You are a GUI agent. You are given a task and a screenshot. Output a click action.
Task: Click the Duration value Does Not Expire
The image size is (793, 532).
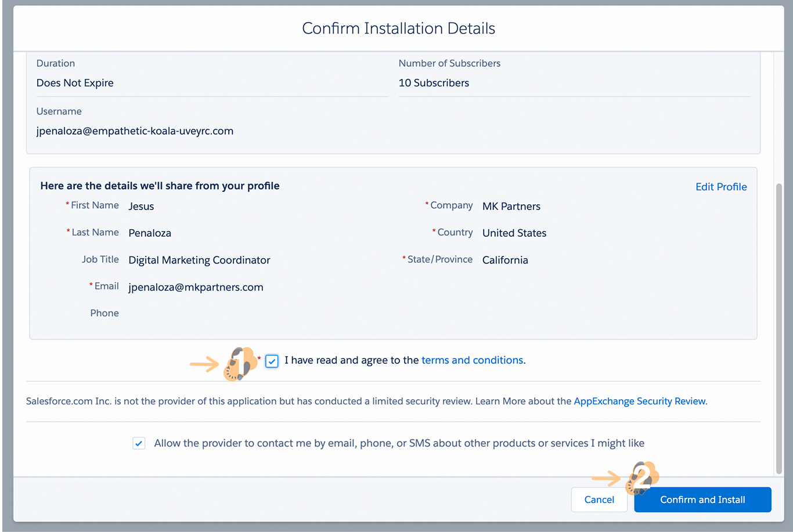point(75,83)
